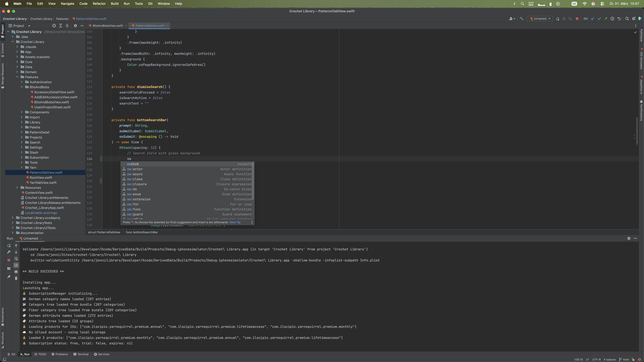Clear Run console with trash icon
The height and width of the screenshot is (362, 644).
[x=16, y=278]
